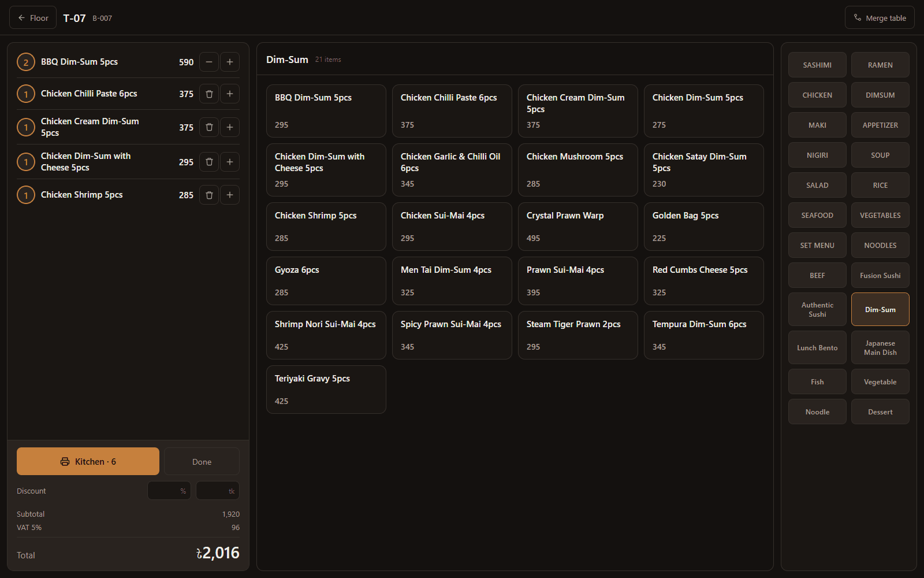Add Men Tai Dim-Sum 4pcs item
The height and width of the screenshot is (578, 924).
(x=452, y=281)
